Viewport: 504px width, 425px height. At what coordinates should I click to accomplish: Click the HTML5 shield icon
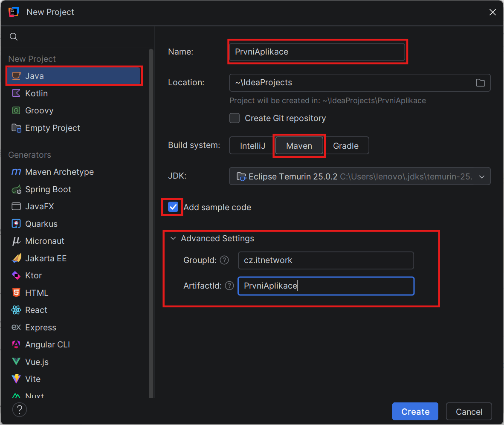pos(16,293)
